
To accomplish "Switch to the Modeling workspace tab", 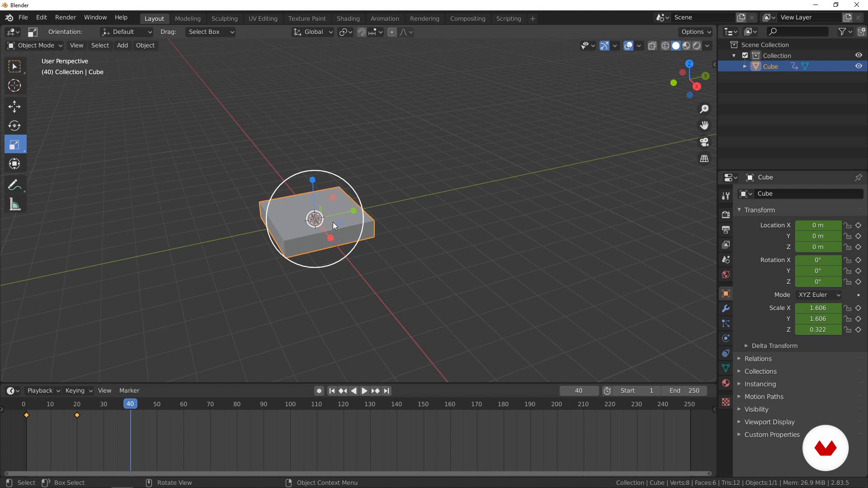I will tap(188, 19).
